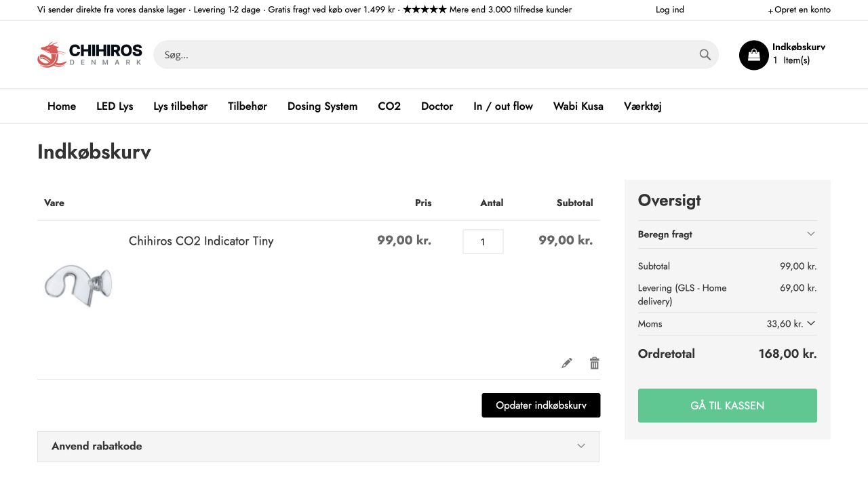Click the Oversigt heading
This screenshot has height=488, width=868.
tap(669, 201)
